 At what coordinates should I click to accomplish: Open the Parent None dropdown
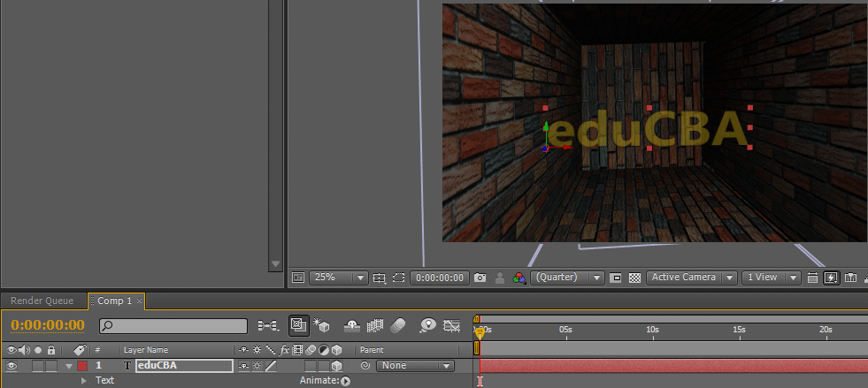point(415,365)
